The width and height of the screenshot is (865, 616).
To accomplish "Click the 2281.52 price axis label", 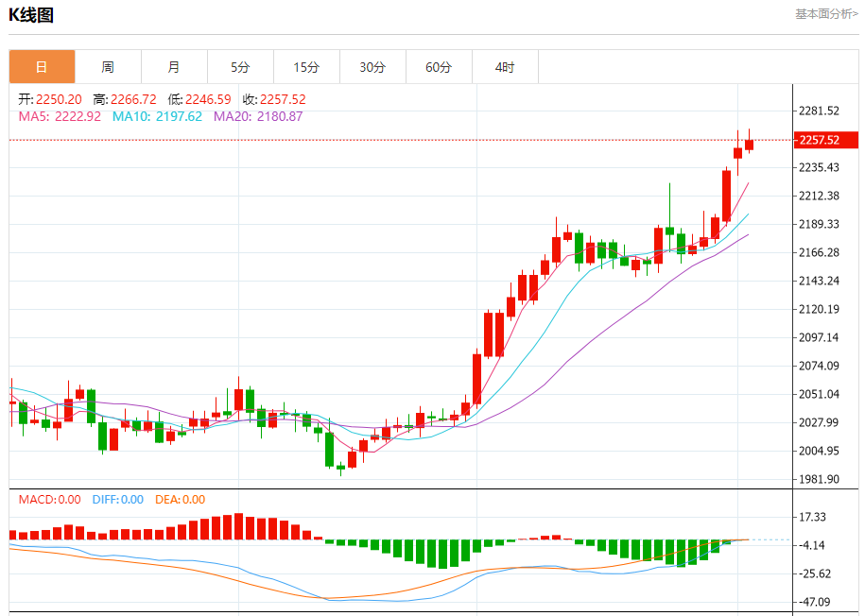I will (x=820, y=111).
